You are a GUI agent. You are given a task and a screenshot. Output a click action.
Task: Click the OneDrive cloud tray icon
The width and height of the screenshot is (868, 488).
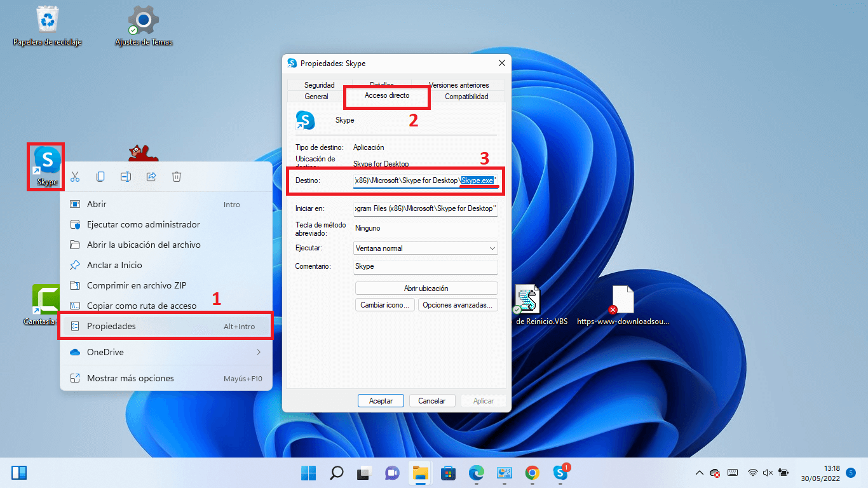click(x=715, y=473)
